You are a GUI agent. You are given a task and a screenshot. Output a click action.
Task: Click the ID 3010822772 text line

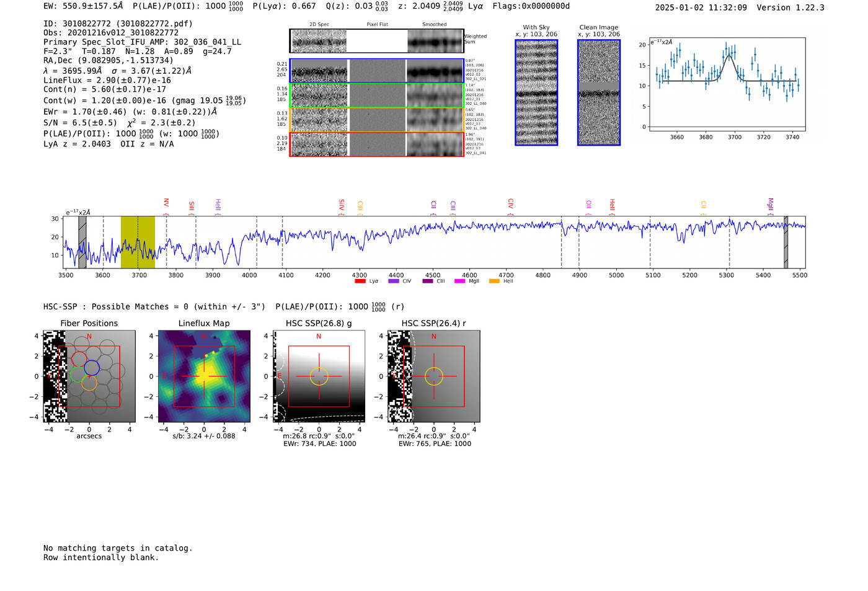point(118,24)
